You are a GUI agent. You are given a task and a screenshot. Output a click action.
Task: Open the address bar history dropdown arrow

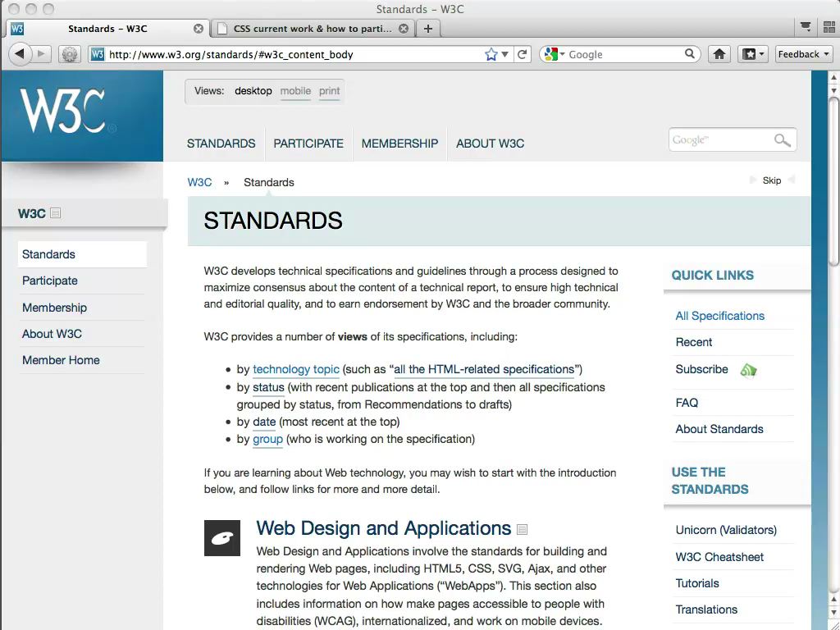[504, 54]
